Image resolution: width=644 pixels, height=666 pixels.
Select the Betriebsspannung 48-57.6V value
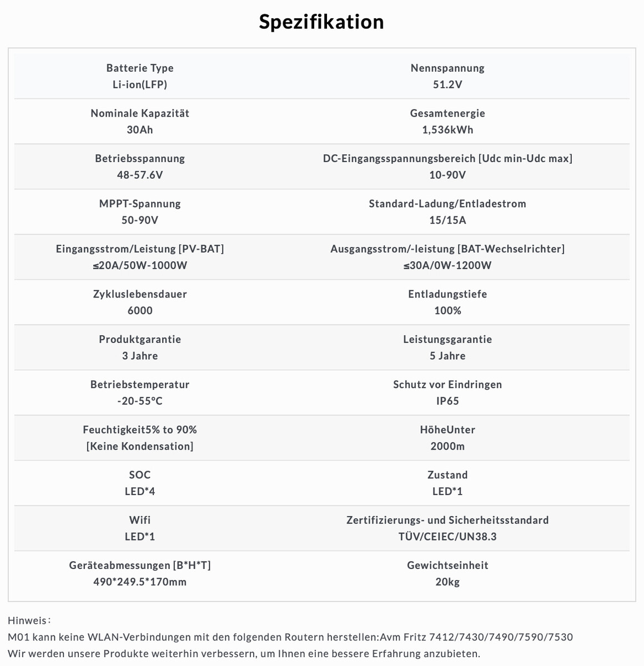pyautogui.click(x=140, y=175)
